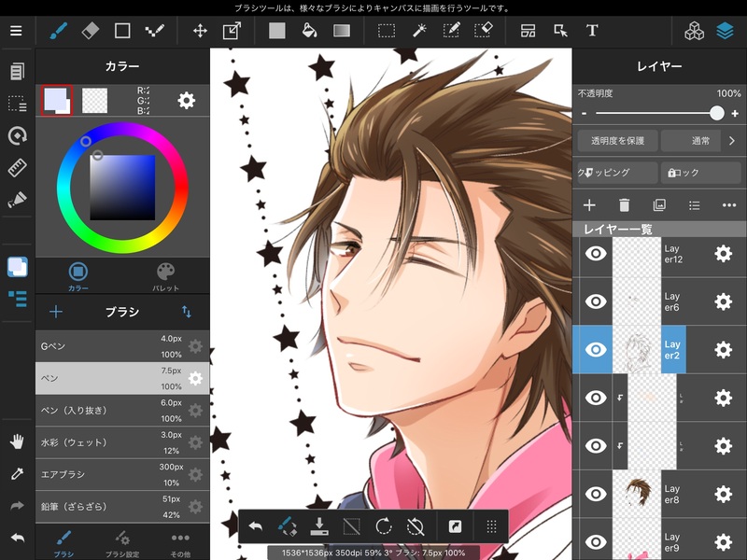Click save icon in bottom shortcut bar
The image size is (747, 560).
pos(319,526)
